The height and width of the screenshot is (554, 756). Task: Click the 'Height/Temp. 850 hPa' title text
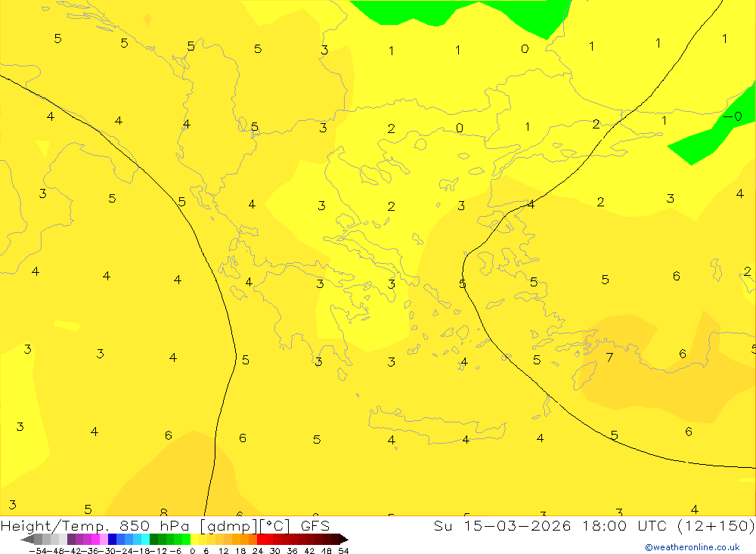click(95, 526)
